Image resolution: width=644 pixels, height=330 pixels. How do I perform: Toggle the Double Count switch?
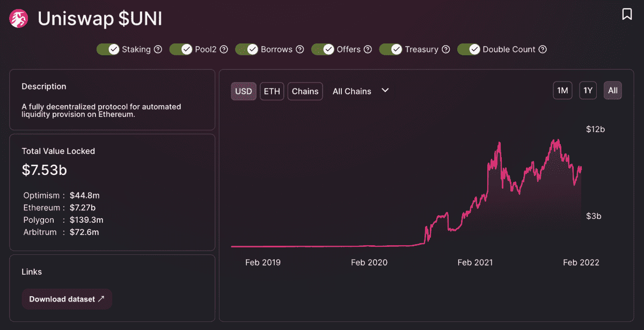(469, 49)
